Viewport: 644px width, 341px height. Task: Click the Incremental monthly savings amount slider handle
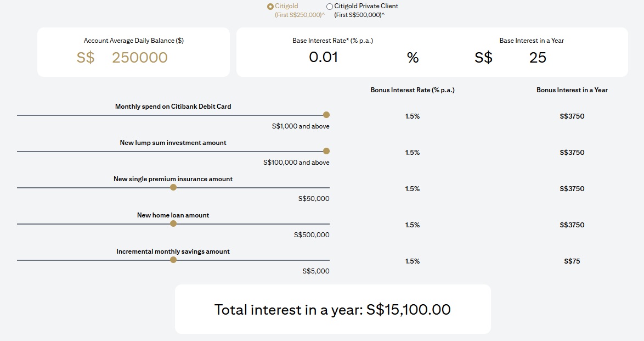[x=173, y=259]
